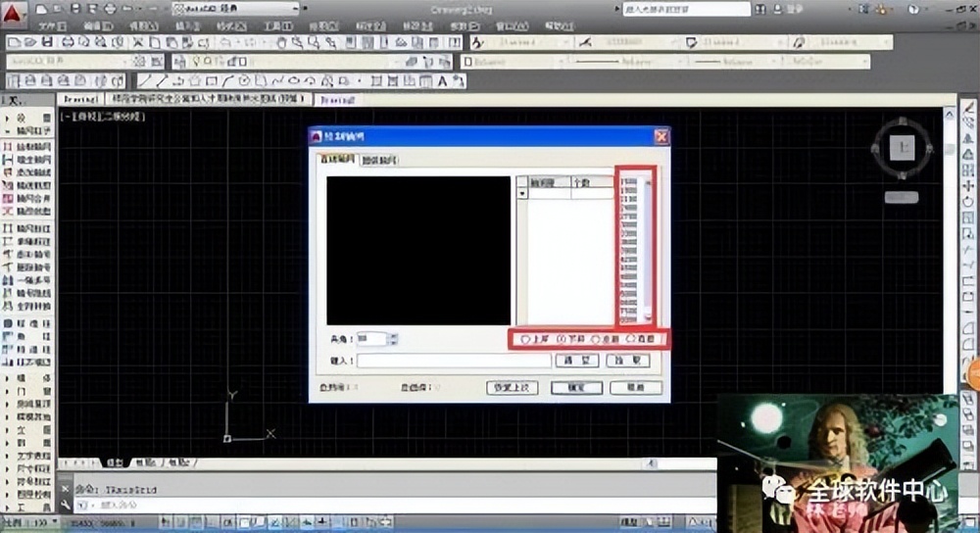Click Plot in the quick access bar
The image size is (980, 533).
pyautogui.click(x=110, y=9)
